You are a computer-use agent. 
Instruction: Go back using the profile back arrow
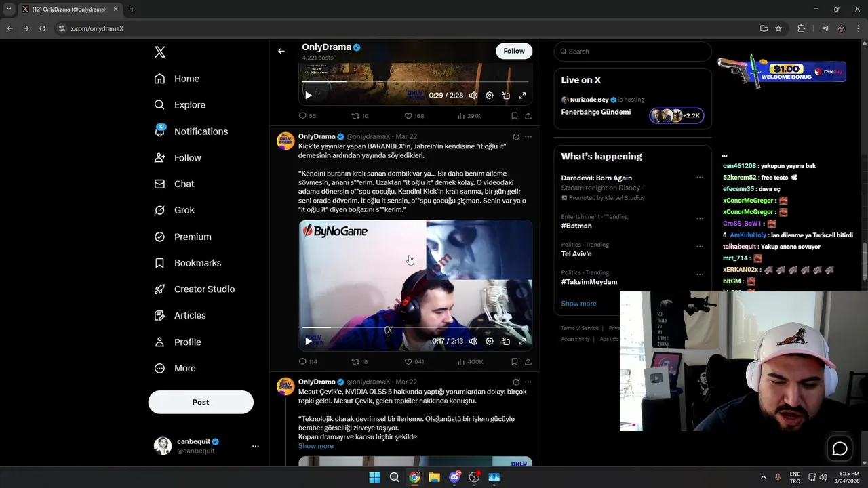[281, 51]
